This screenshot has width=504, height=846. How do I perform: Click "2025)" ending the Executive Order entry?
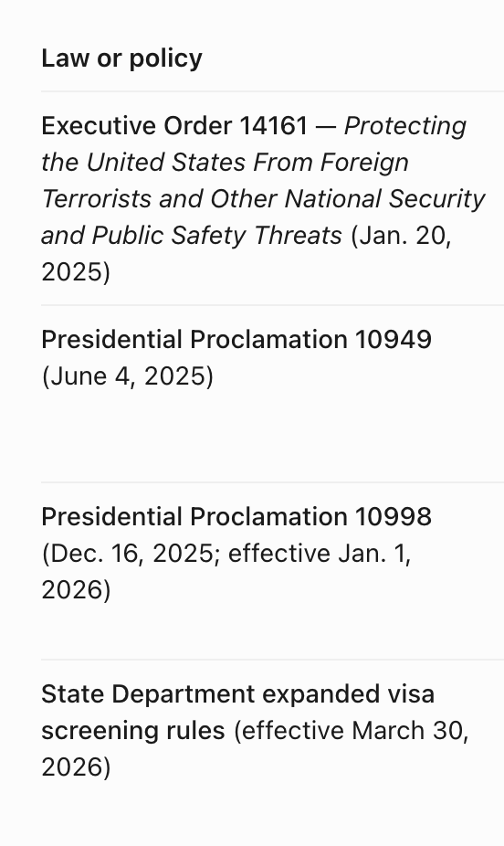click(x=76, y=272)
